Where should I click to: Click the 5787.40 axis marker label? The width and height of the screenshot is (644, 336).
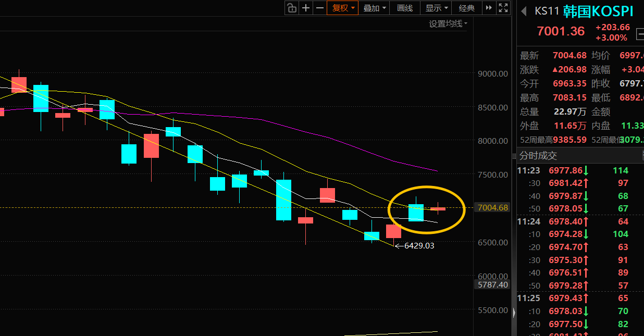(x=492, y=285)
